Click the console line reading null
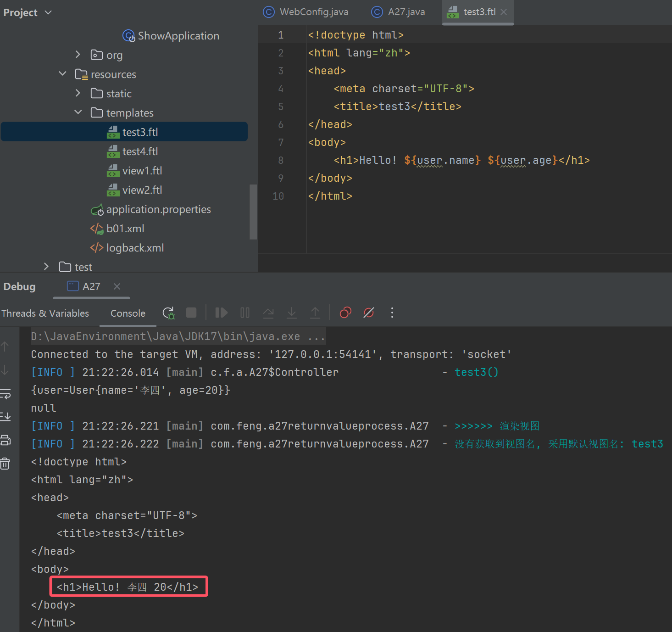Image resolution: width=672 pixels, height=632 pixels. click(44, 408)
